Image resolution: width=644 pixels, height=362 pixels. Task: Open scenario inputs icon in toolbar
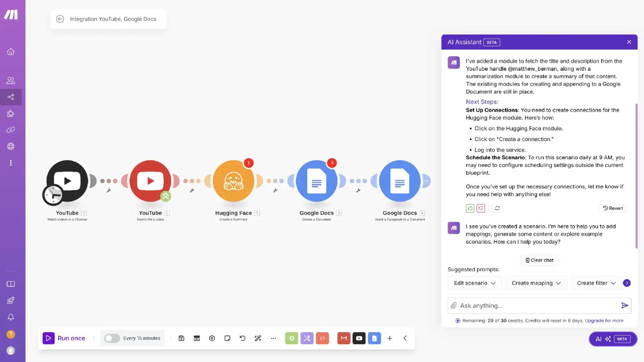tap(197, 338)
